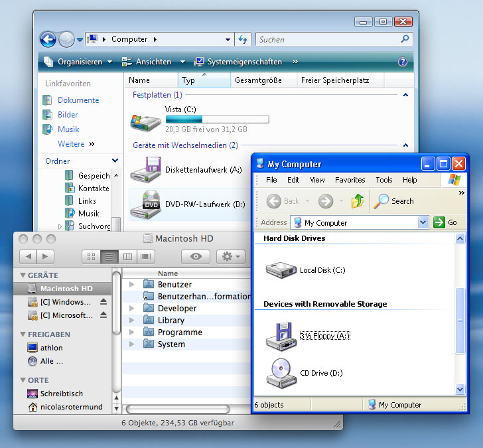Eject the [C] Windows volume in Finder sidebar

tap(103, 301)
